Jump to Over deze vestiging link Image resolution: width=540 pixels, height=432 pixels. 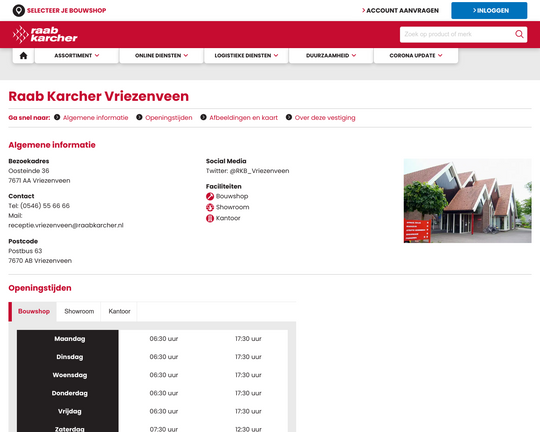tap(325, 118)
